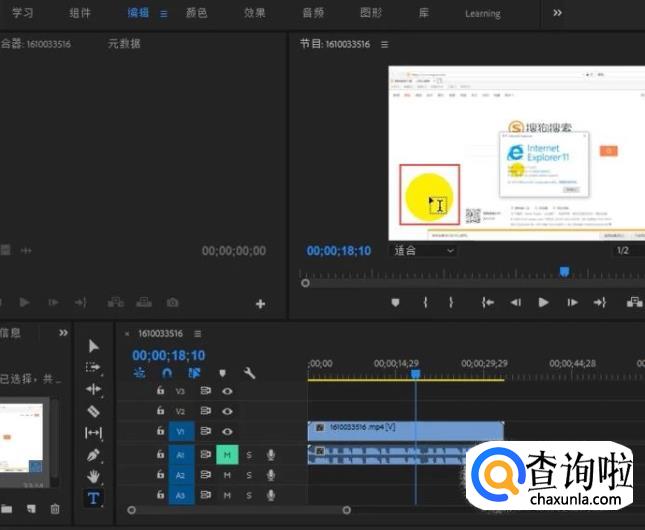Select the Type tool in the toolbar

click(x=94, y=498)
